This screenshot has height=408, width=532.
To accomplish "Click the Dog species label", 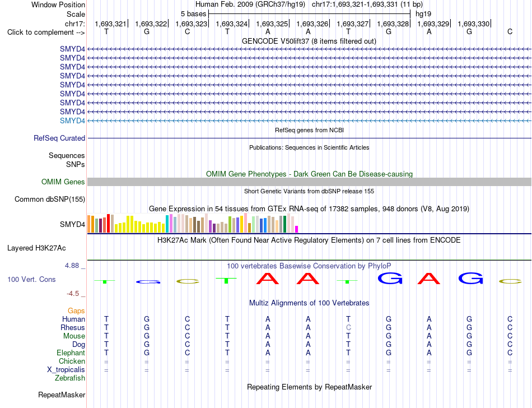I will [78, 345].
